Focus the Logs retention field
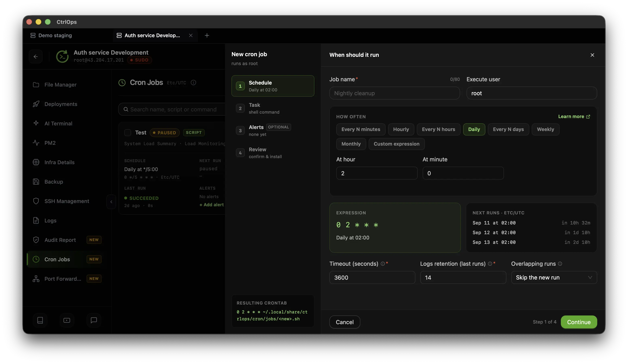 [463, 277]
